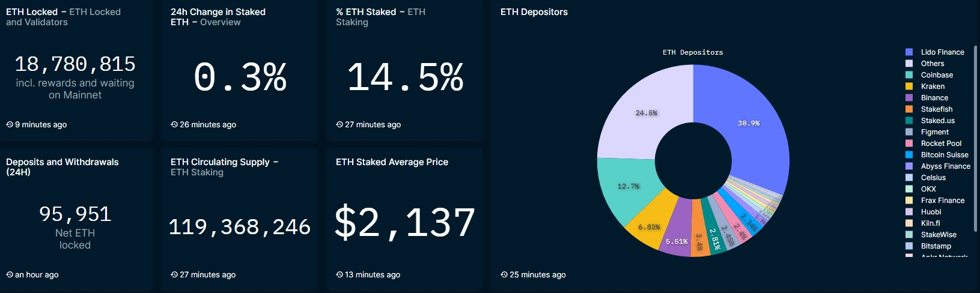Screen dimensions: 980x293
Task: Click the Binance purple legend swatch
Action: point(909,98)
